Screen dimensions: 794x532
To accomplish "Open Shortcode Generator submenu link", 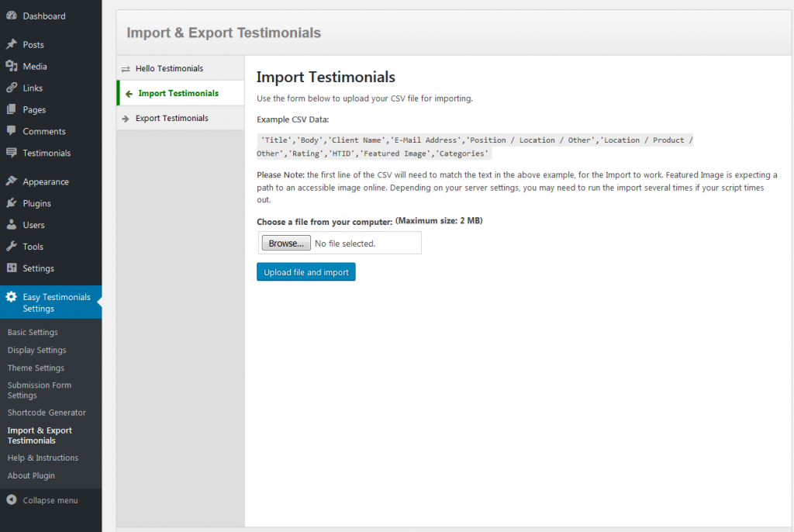I will [47, 413].
